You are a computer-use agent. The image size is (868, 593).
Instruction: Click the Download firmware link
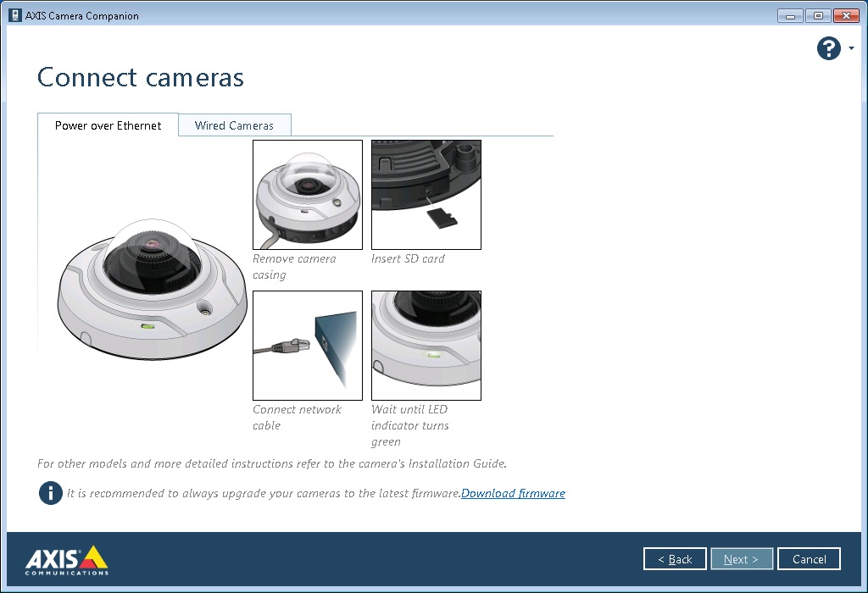click(x=513, y=493)
